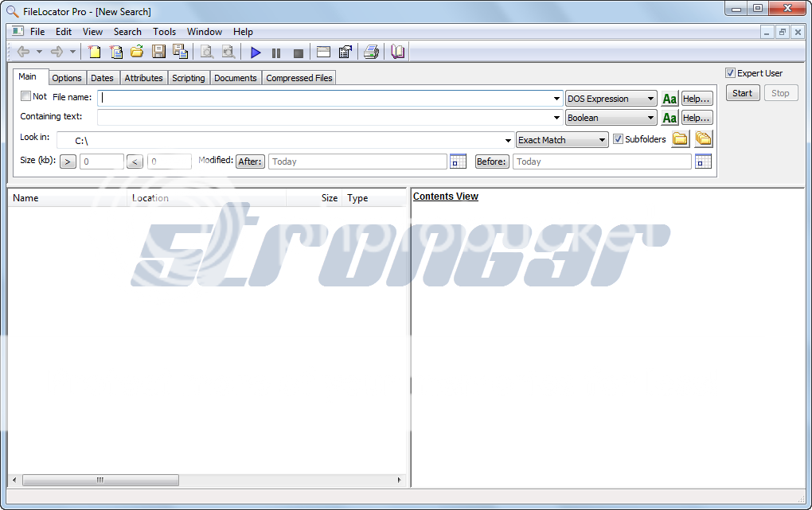Toggle the Expert User checkbox
The image size is (812, 510).
pyautogui.click(x=730, y=73)
